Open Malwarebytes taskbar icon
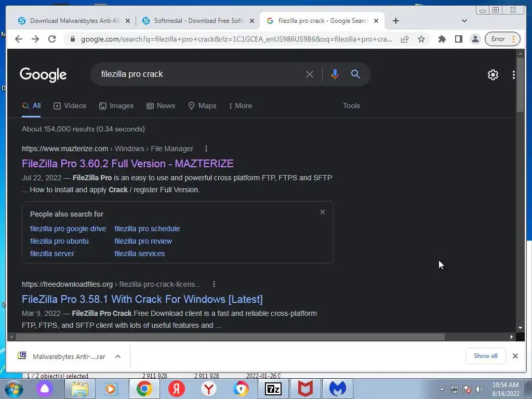This screenshot has width=532, height=399. coord(338,389)
